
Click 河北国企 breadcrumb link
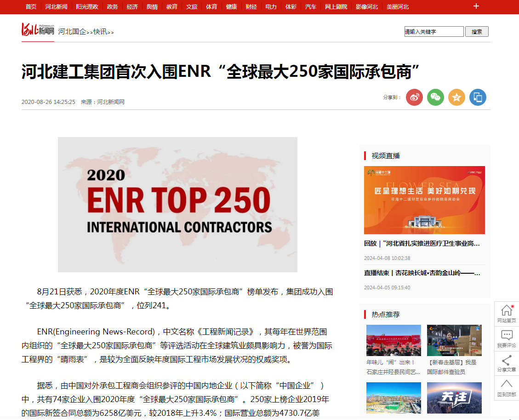73,31
